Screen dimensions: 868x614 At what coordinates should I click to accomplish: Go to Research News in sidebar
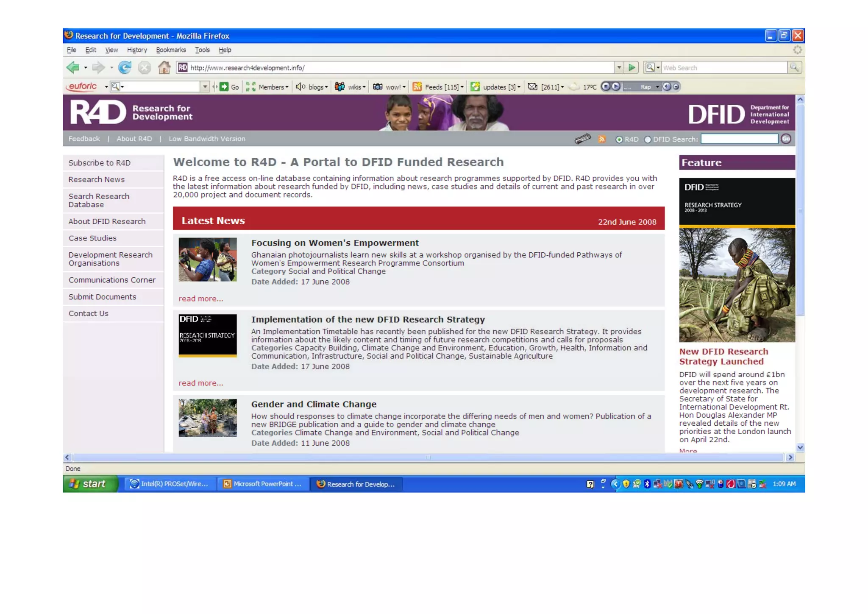(x=97, y=179)
